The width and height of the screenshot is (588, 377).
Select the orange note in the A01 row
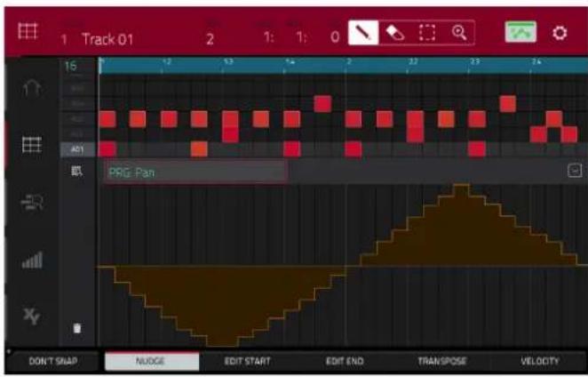tap(199, 149)
